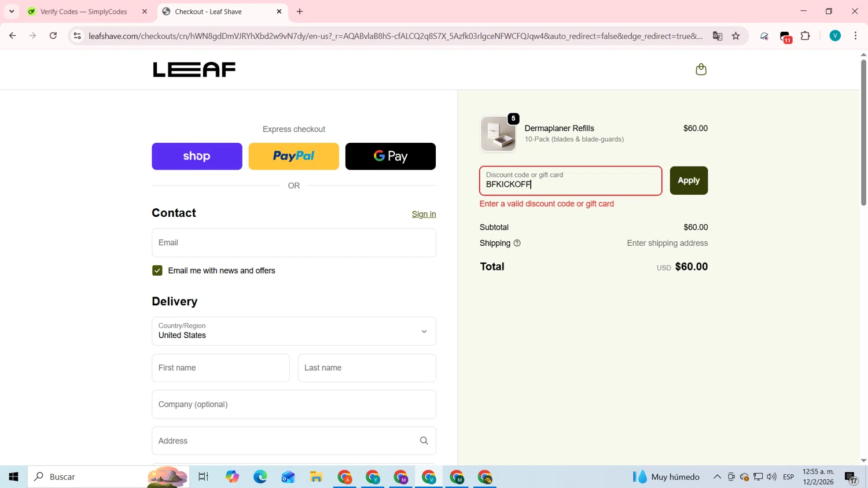Open notification center icon

(851, 478)
